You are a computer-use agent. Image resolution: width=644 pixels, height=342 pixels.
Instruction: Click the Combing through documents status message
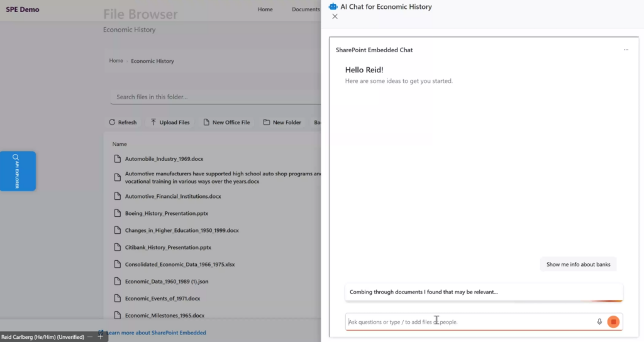click(x=484, y=292)
